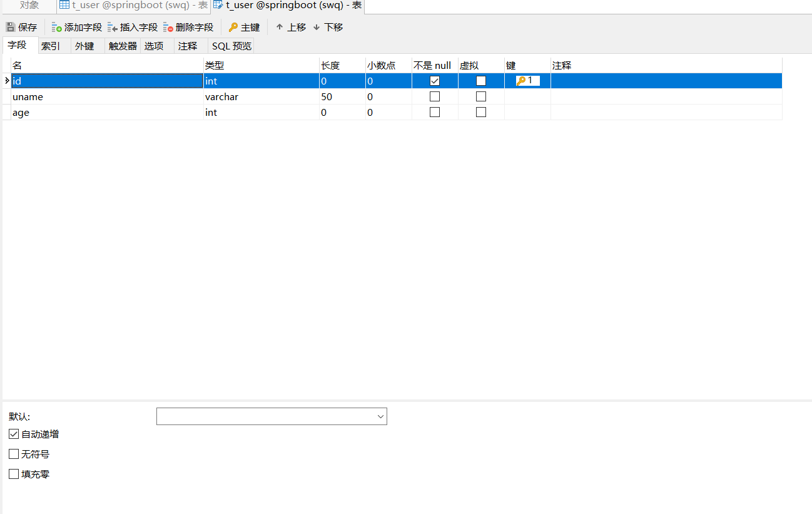
Task: Select the 'age' field name cell
Action: click(107, 112)
